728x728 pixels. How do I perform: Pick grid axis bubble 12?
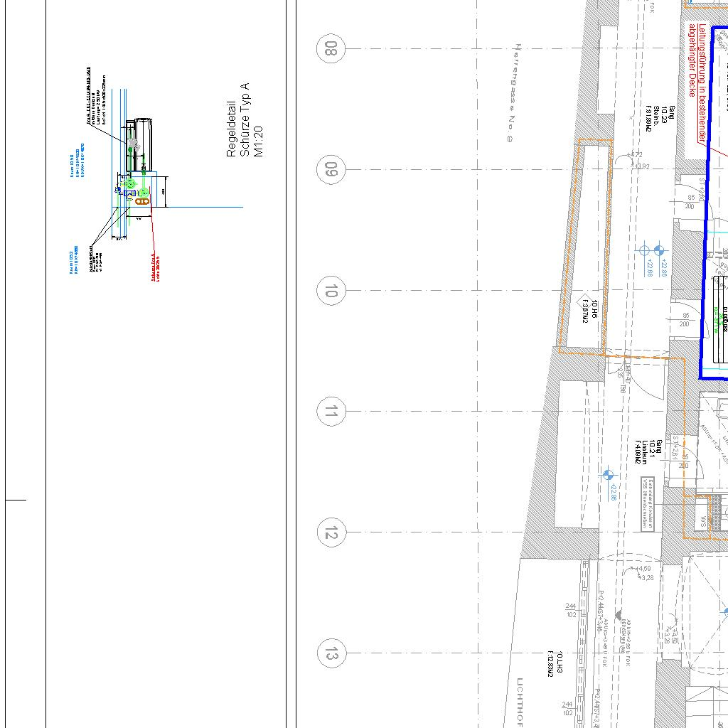tap(331, 532)
